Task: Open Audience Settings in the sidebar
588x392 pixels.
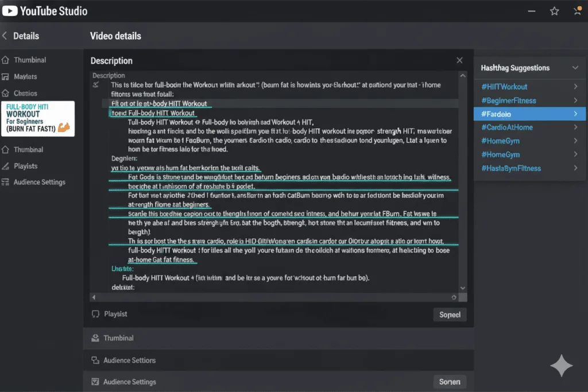Action: (40, 182)
